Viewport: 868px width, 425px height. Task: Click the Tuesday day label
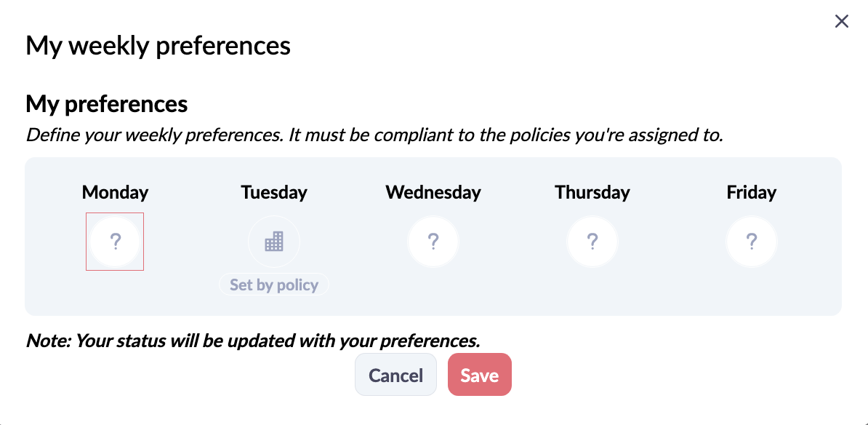(274, 192)
